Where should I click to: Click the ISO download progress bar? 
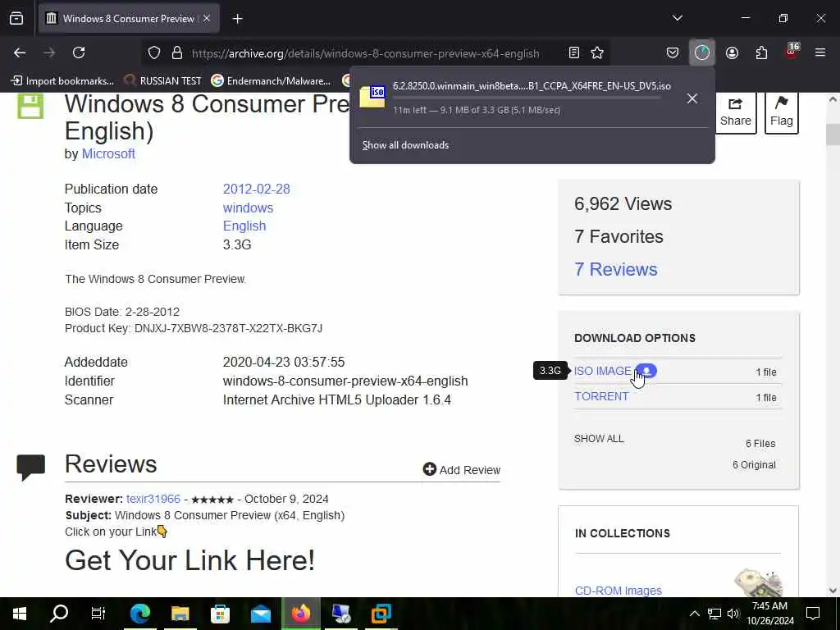527,98
